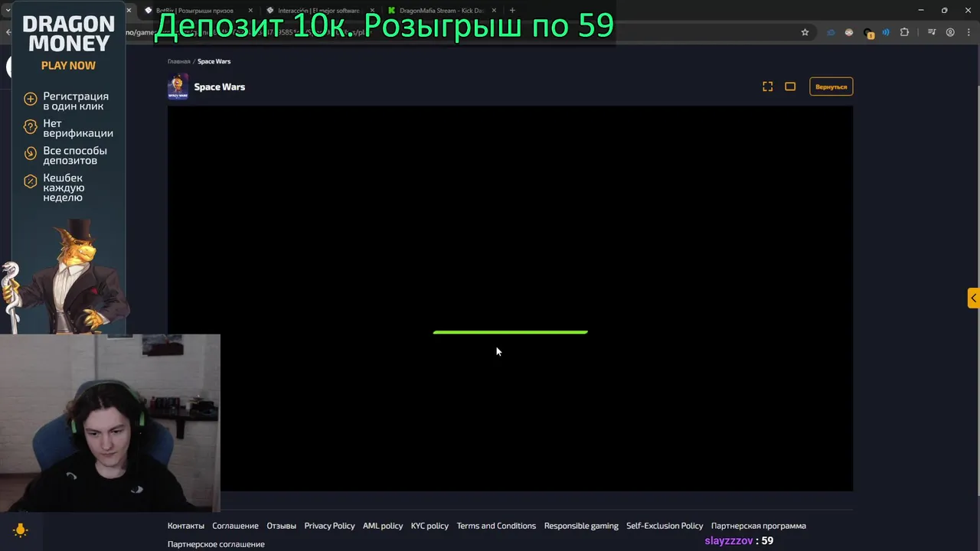Toggle the lamp theme icon
This screenshot has height=551, width=980.
pos(21,530)
